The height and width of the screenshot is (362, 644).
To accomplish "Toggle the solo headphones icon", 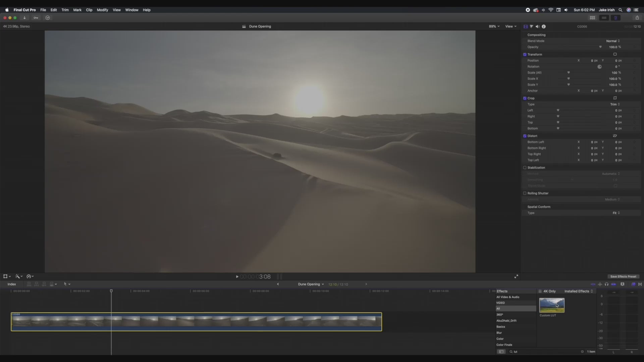I will click(x=606, y=284).
